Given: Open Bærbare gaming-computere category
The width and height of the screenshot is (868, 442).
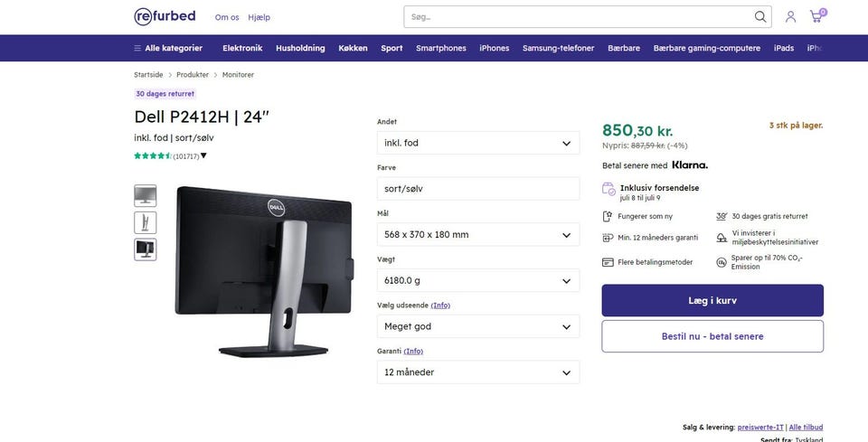Looking at the screenshot, I should [x=707, y=48].
